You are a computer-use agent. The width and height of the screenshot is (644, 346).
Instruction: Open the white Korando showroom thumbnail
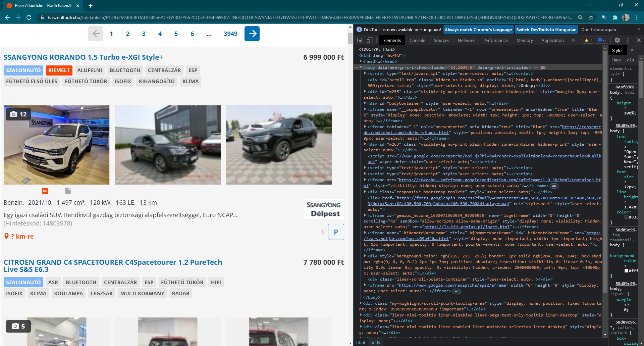pyautogui.click(x=56, y=145)
